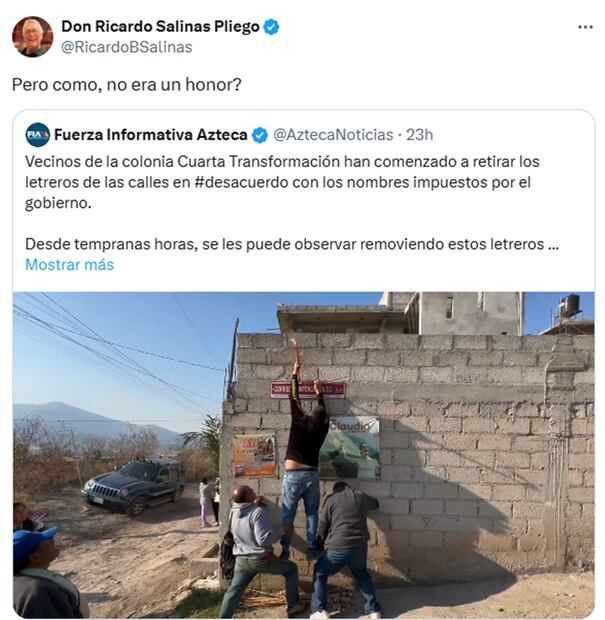The height and width of the screenshot is (620, 605).
Task: Click the Claudia poster on the wall
Action: coord(350,448)
